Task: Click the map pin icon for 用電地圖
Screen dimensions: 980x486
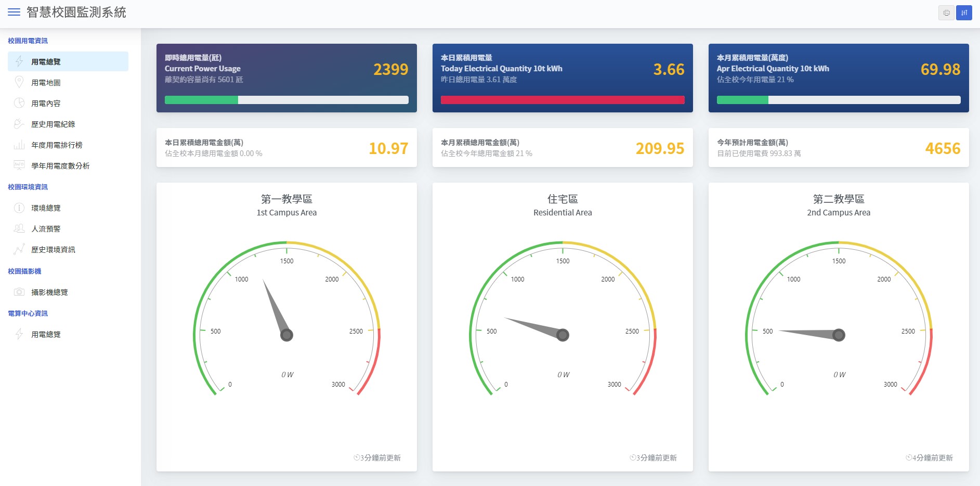Action: point(19,82)
